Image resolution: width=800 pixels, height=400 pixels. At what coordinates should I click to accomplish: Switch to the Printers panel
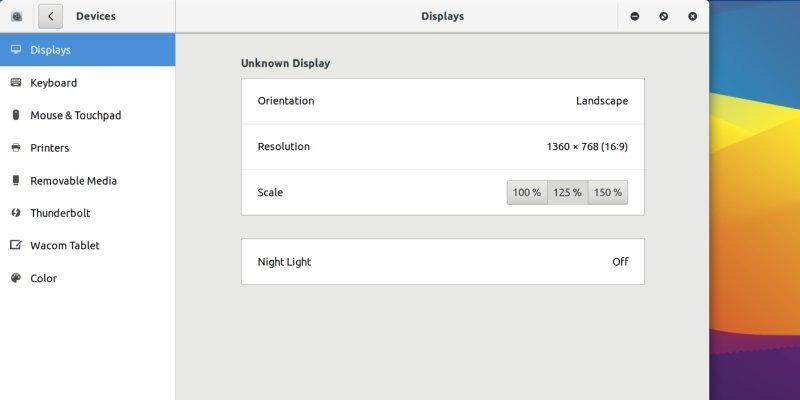tap(50, 148)
